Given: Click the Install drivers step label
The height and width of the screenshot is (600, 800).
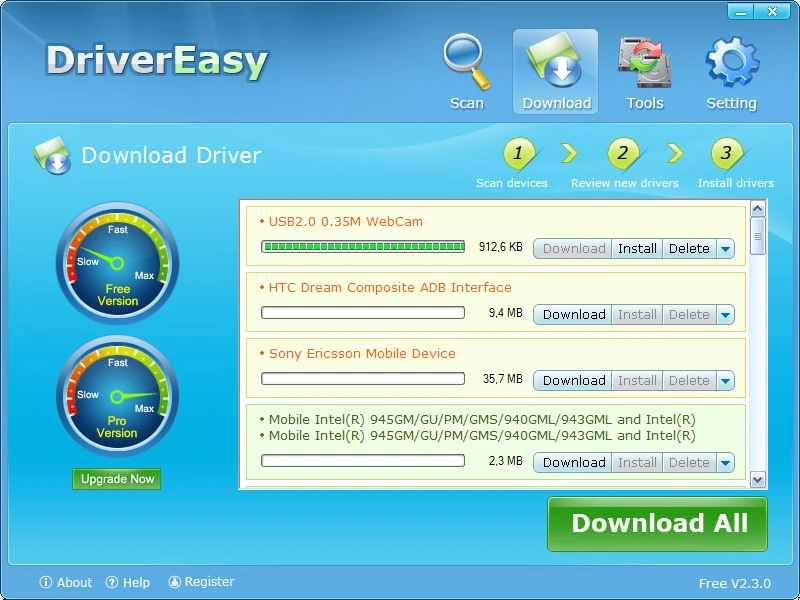Looking at the screenshot, I should point(736,183).
